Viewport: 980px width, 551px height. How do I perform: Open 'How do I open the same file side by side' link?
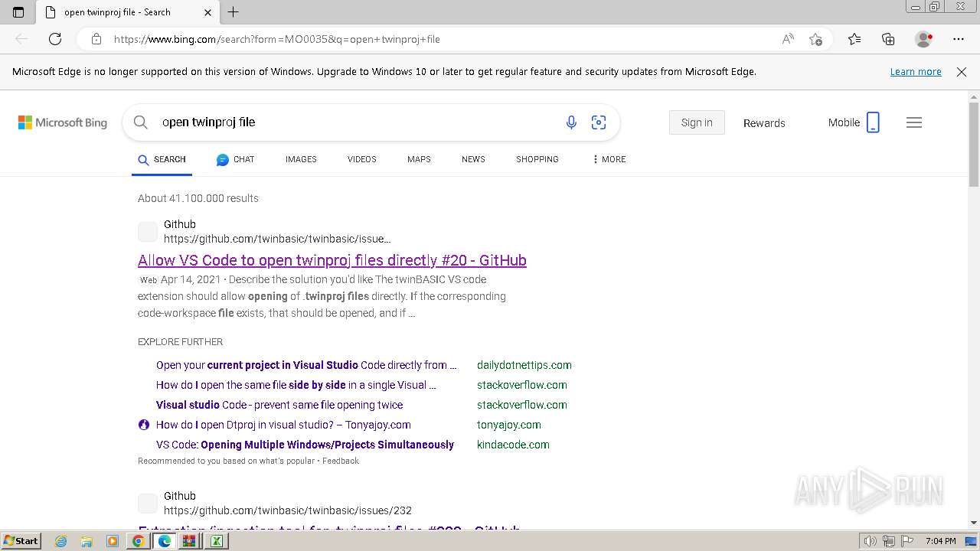[x=296, y=385]
